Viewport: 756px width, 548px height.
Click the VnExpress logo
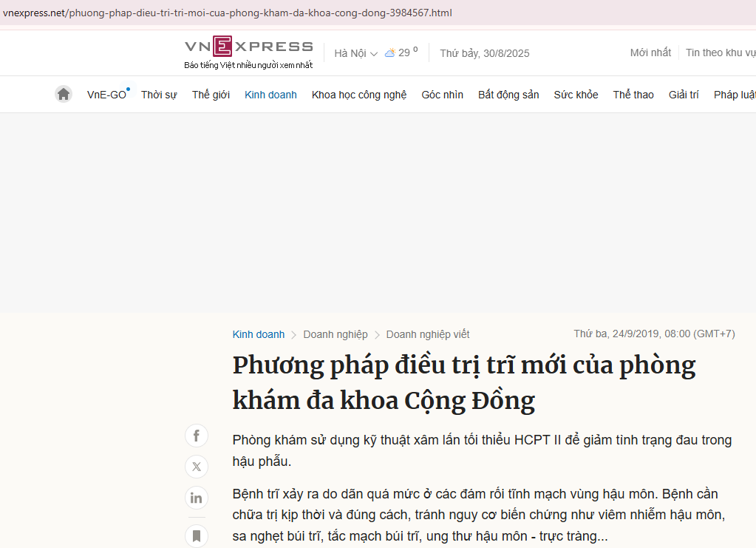tap(248, 47)
